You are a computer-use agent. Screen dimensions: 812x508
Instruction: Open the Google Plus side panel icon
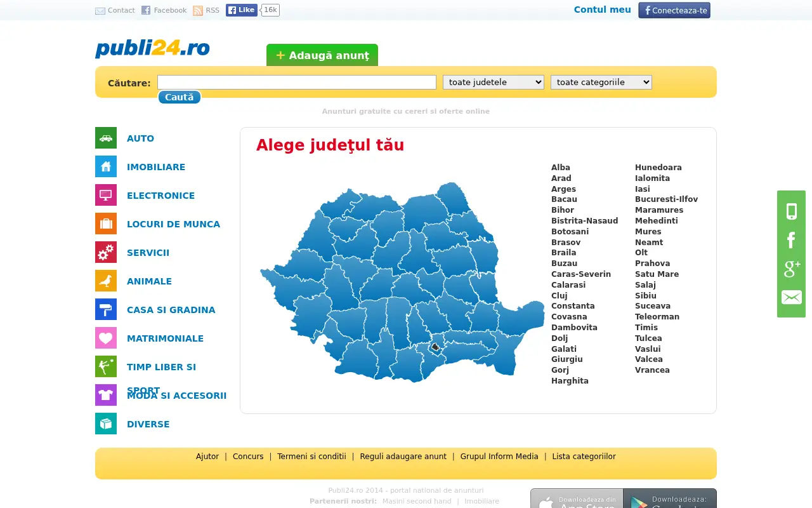792,269
